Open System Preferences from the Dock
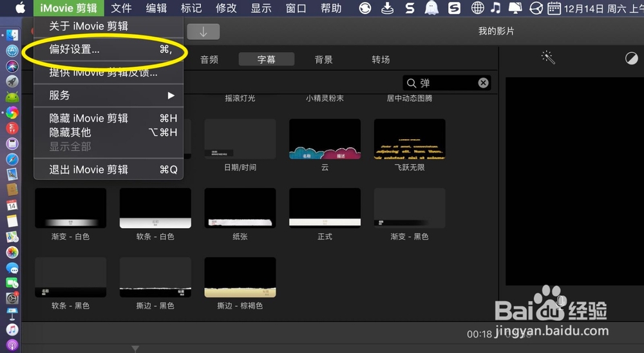644x353 pixels. (x=12, y=298)
